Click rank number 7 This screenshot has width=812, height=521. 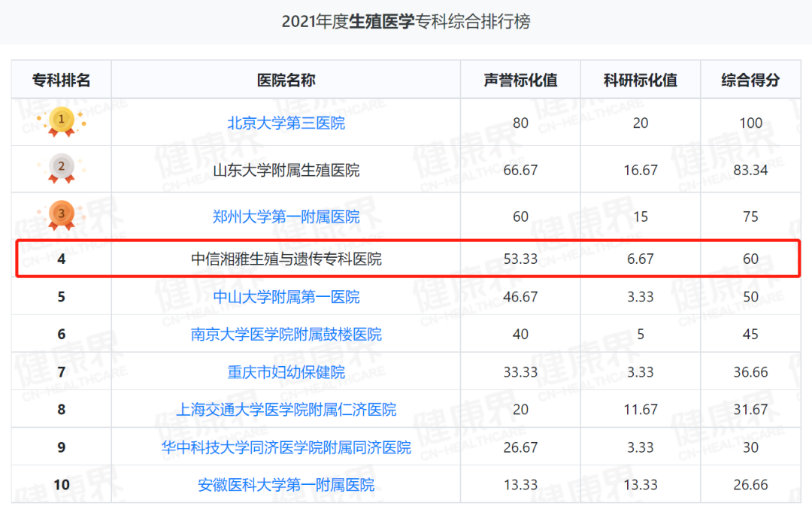pyautogui.click(x=61, y=372)
